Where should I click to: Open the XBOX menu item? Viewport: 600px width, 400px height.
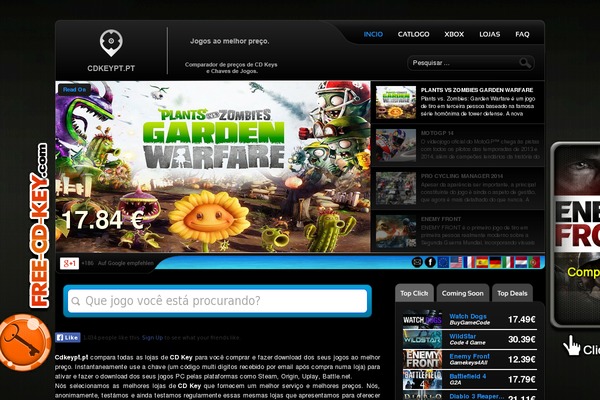(x=454, y=34)
